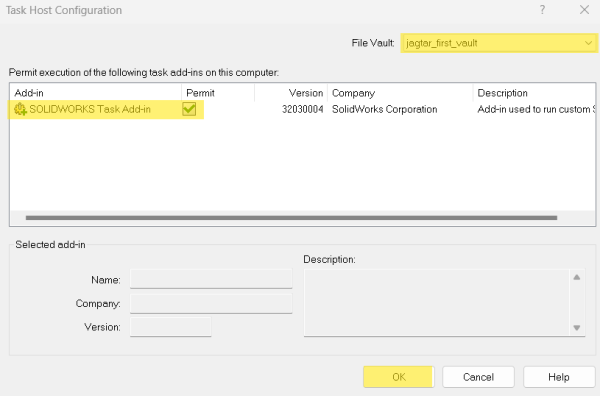Screen dimensions: 600x396
Task: Click the Description column header
Action: tap(534, 93)
